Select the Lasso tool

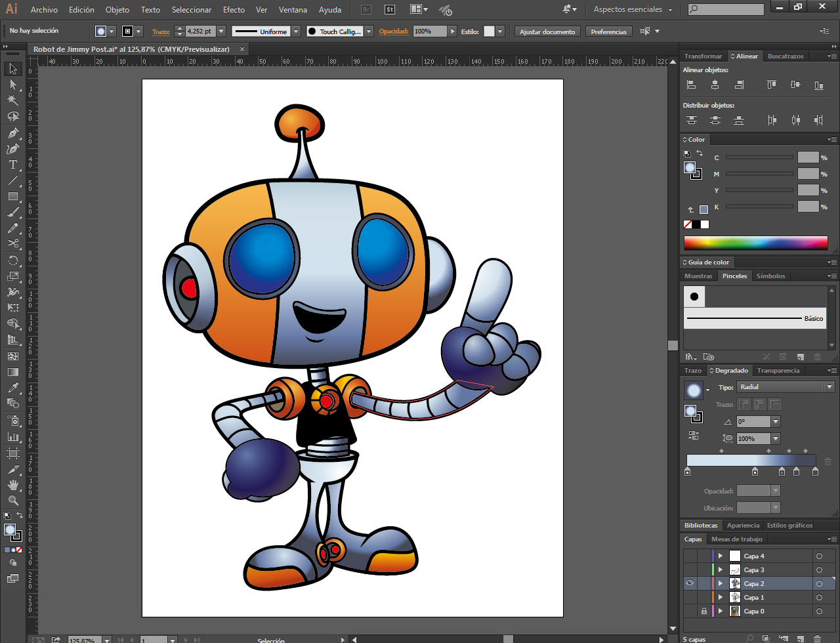point(12,117)
